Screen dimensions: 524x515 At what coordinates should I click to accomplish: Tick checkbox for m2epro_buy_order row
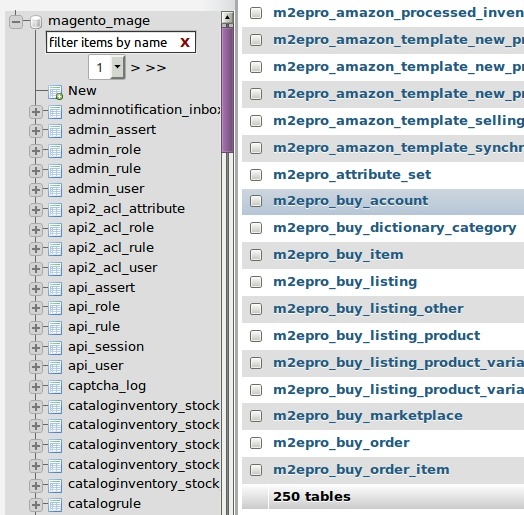coord(256,443)
